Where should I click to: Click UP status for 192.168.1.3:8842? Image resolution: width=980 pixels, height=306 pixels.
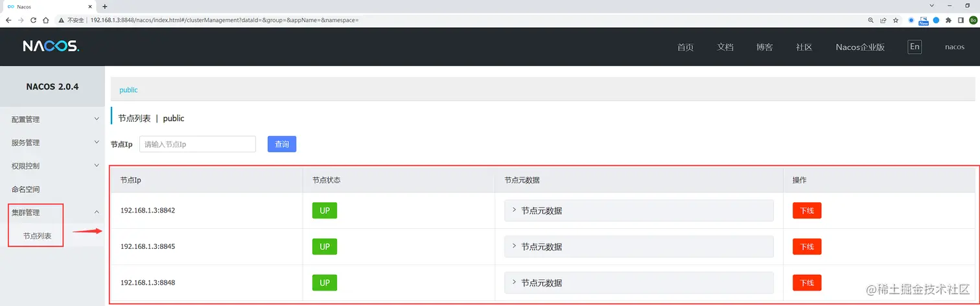click(325, 211)
